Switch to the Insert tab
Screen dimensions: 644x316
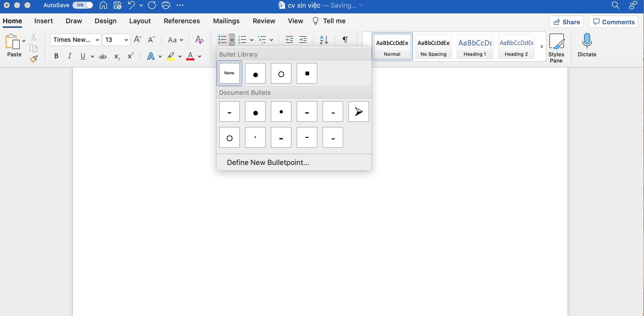(x=43, y=21)
